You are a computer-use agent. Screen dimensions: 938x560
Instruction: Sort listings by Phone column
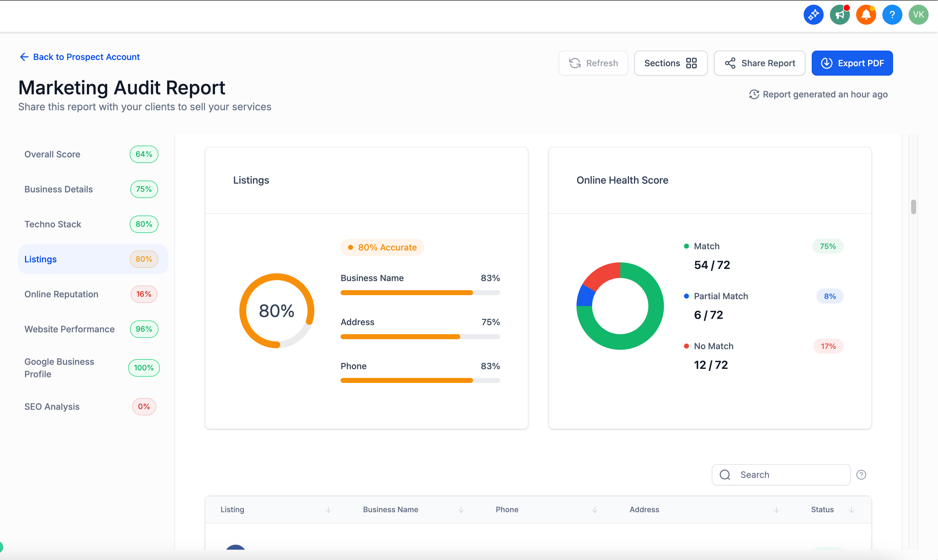[595, 509]
